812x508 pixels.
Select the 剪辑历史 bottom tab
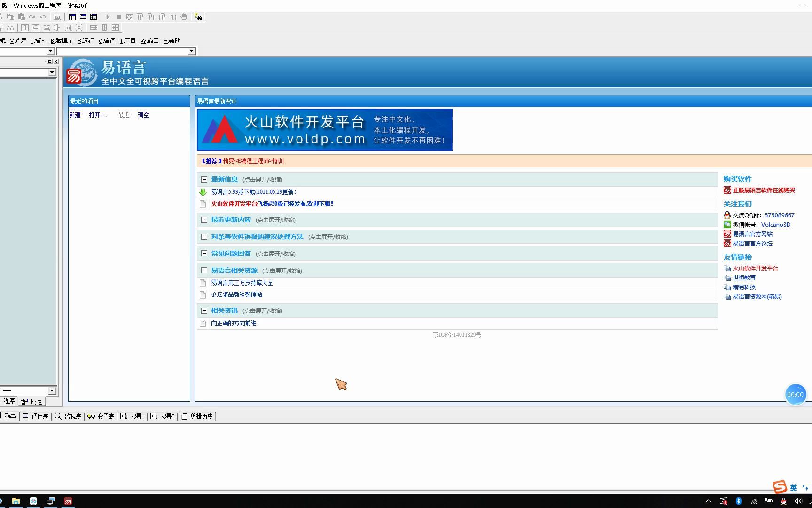point(197,416)
